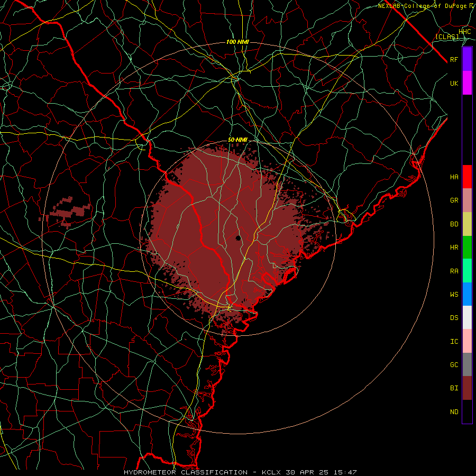The image size is (476, 476).
Task: Click the UK legend label
Action: [454, 83]
